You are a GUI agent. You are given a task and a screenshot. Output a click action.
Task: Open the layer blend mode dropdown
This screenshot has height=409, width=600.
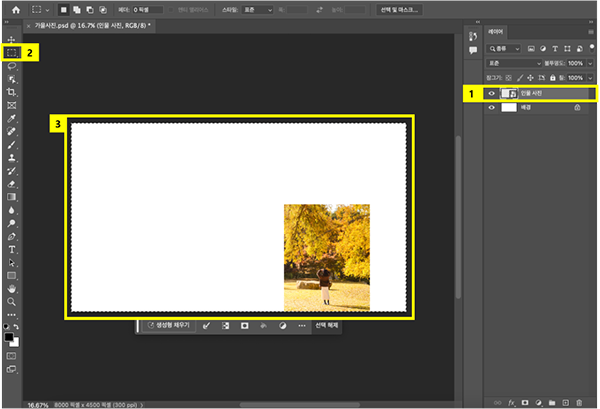(x=515, y=63)
